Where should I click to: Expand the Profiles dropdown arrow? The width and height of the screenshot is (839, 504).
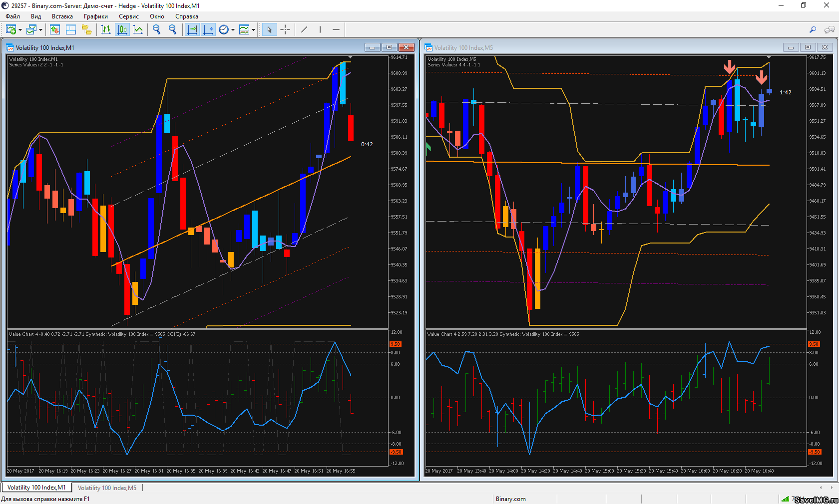pyautogui.click(x=40, y=30)
